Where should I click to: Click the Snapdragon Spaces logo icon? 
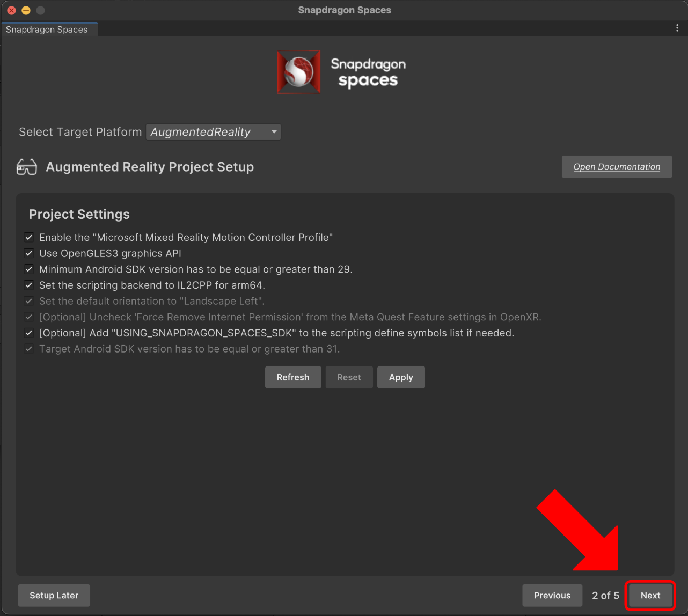[x=298, y=72]
